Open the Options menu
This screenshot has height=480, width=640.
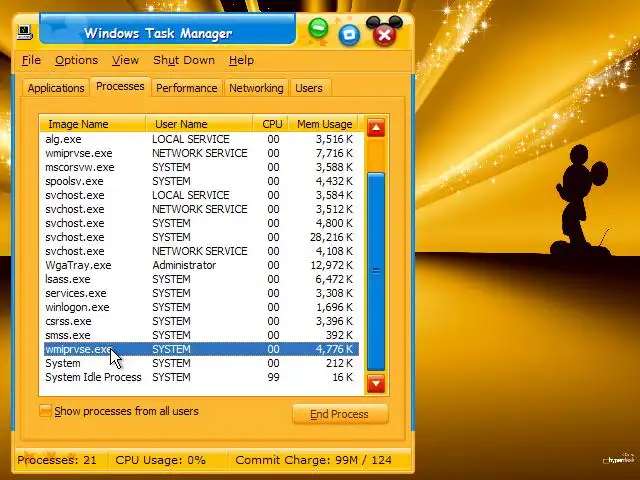pyautogui.click(x=76, y=60)
